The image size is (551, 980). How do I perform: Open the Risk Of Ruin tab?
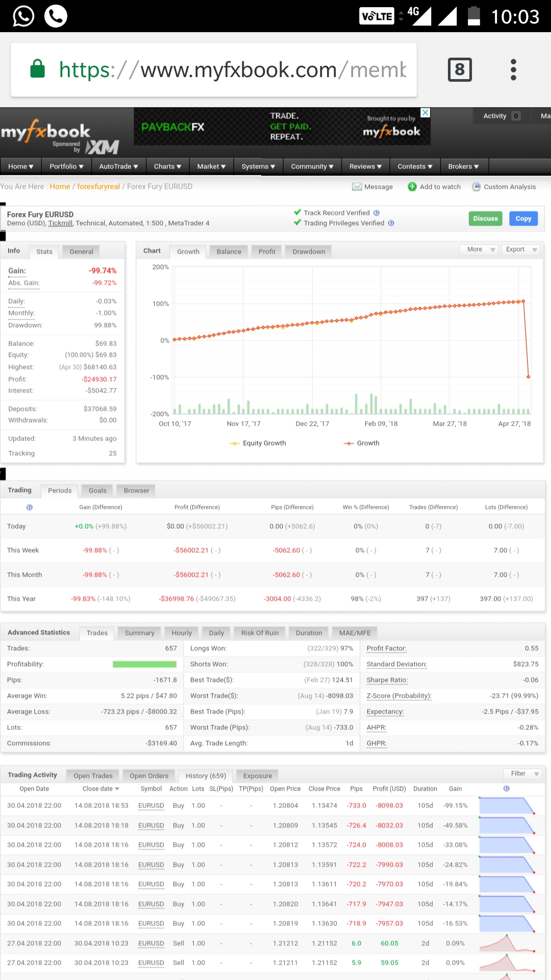coord(260,633)
